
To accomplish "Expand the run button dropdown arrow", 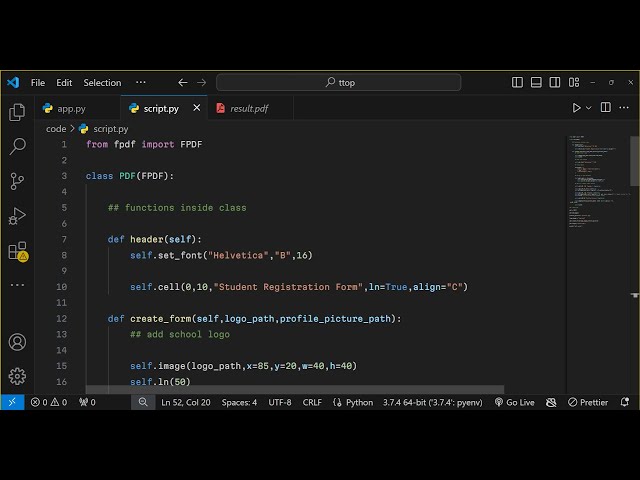I will (589, 108).
